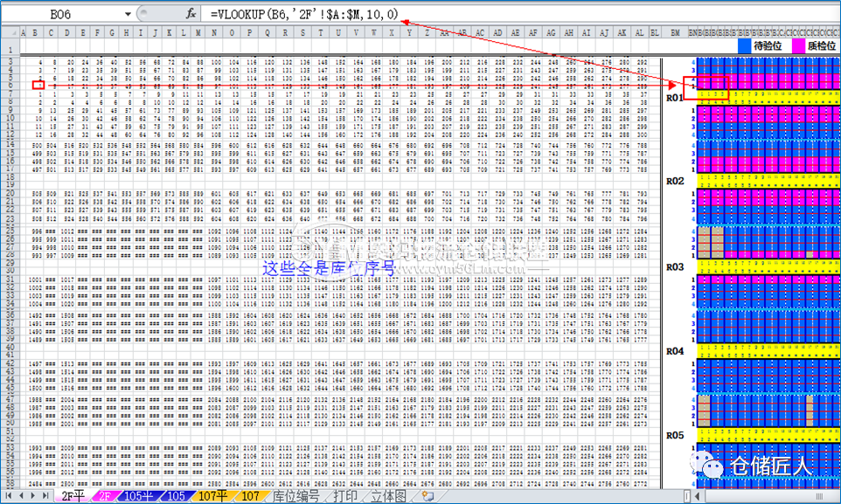Select column header AD
Image resolution: width=841 pixels, height=504 pixels.
click(x=497, y=33)
